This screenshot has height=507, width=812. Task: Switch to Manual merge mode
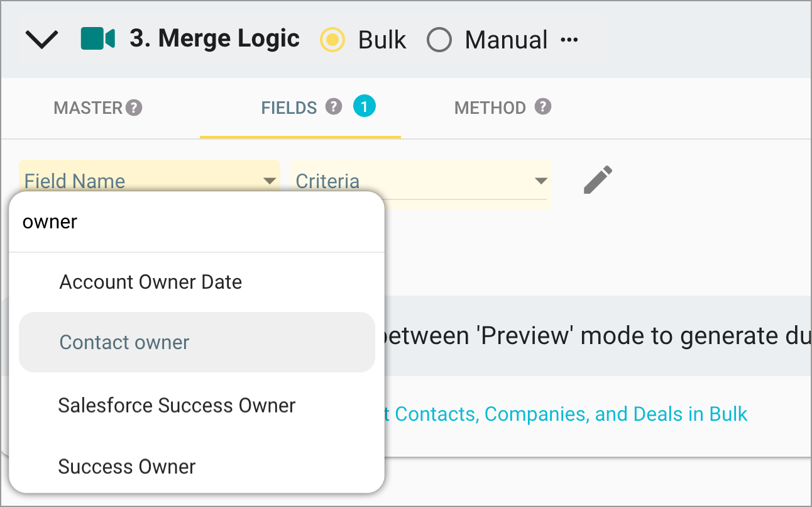439,39
